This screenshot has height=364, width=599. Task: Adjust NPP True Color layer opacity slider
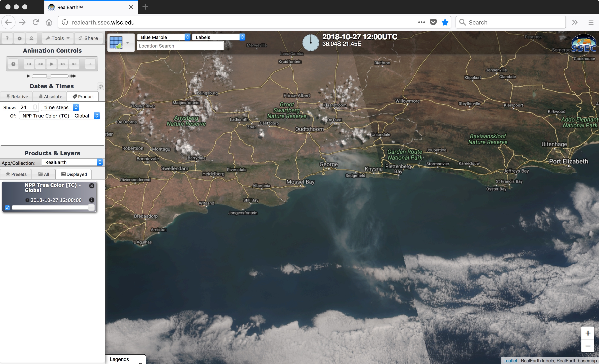[53, 207]
